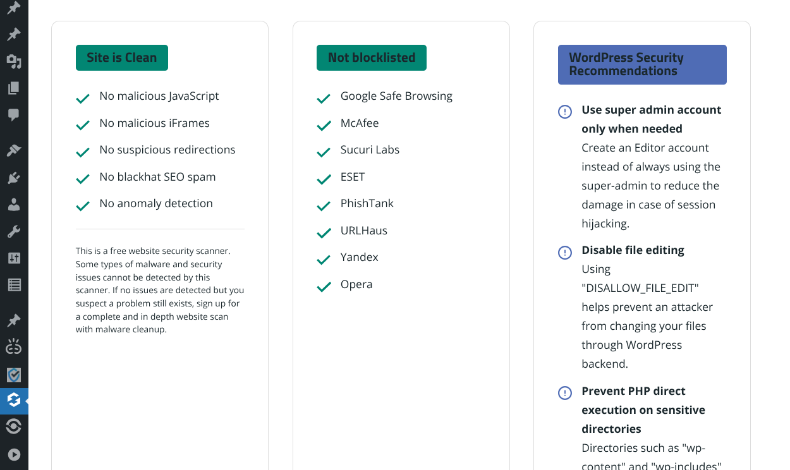
Task: Open the Settings sliders icon in sidebar
Action: [x=14, y=258]
